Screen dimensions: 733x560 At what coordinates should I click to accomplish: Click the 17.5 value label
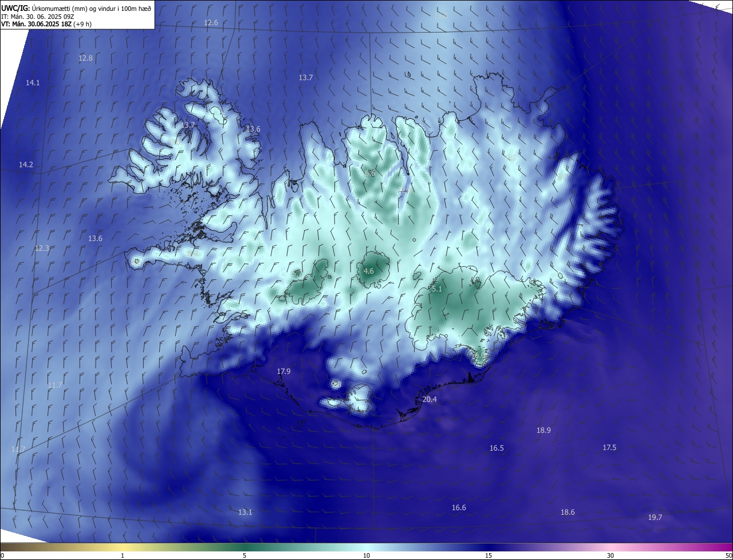pyautogui.click(x=609, y=448)
